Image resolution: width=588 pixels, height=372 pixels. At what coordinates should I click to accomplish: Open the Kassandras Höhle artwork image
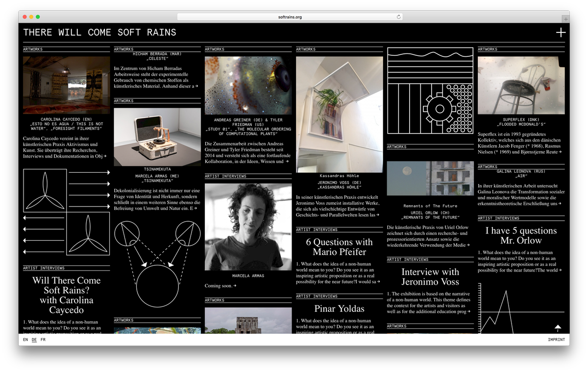point(340,114)
